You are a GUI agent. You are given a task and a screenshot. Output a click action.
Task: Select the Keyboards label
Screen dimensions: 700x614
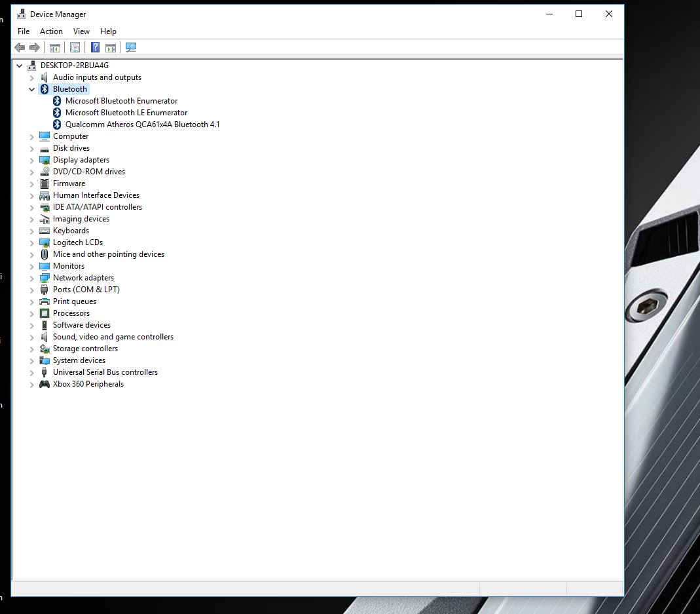click(71, 231)
